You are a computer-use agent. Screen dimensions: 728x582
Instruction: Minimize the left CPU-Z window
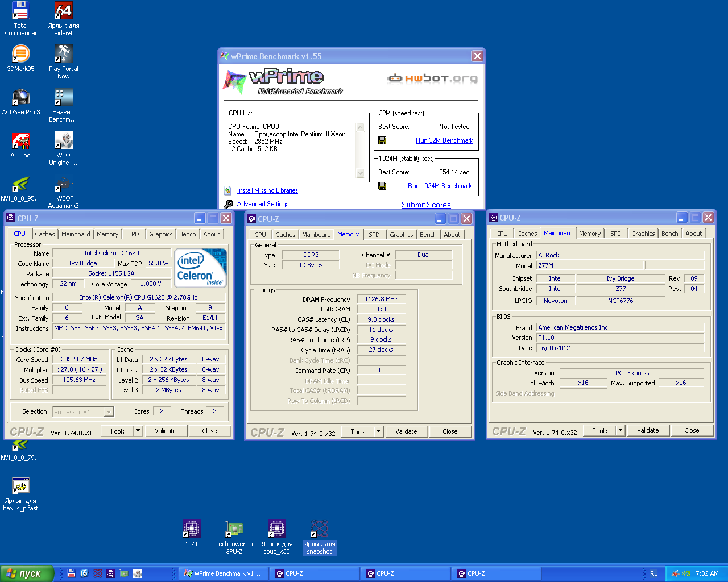199,218
